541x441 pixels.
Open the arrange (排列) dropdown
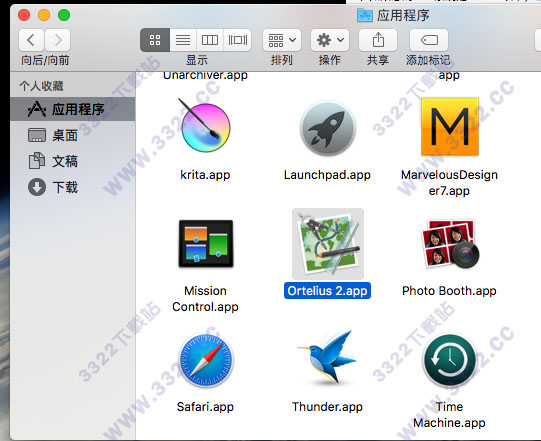tap(282, 40)
